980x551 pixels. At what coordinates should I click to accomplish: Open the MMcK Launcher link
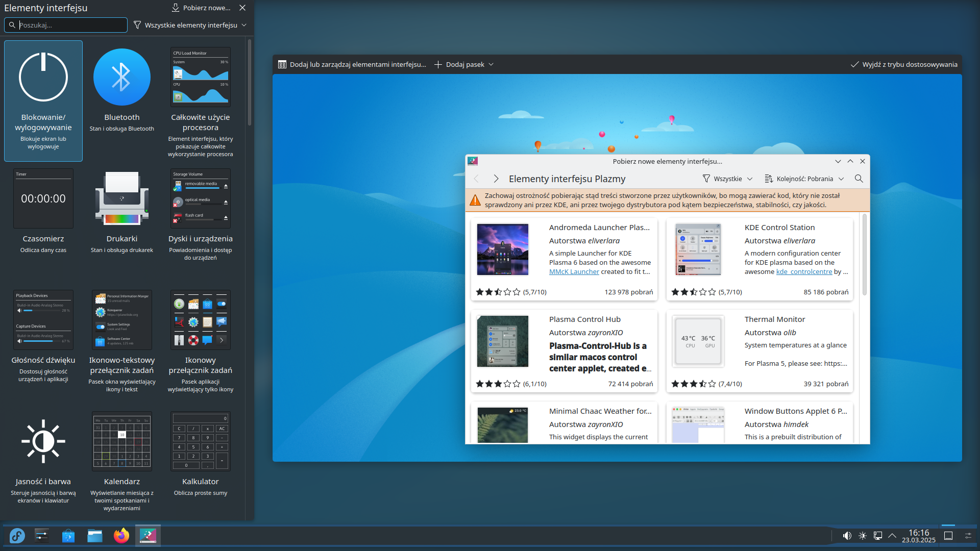[x=574, y=272]
